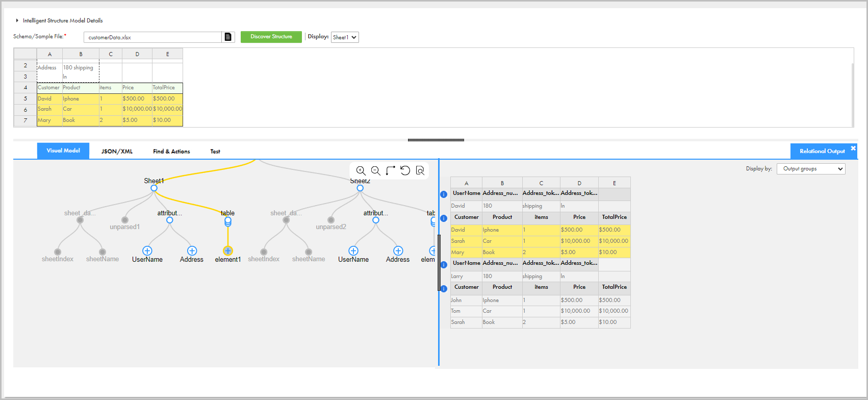868x400 pixels.
Task: Click info icon beside Customer row above John
Action: 444,288
